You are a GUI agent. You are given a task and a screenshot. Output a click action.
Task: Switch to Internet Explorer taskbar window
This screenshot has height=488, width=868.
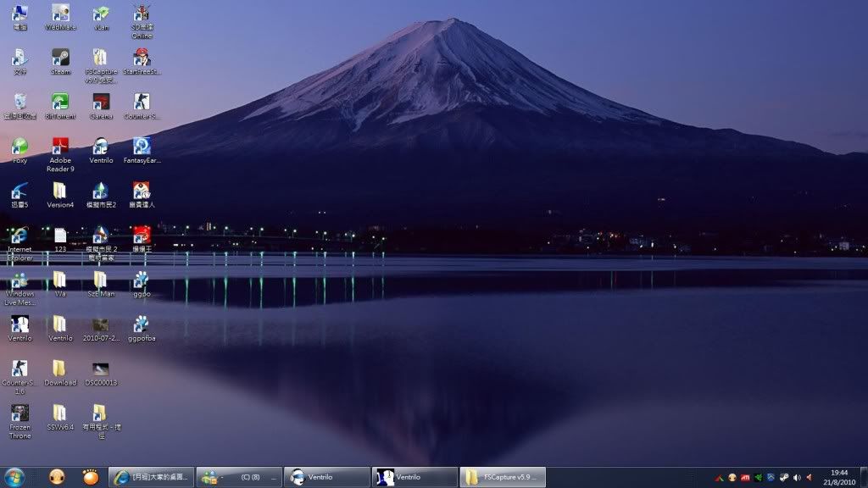pos(152,477)
